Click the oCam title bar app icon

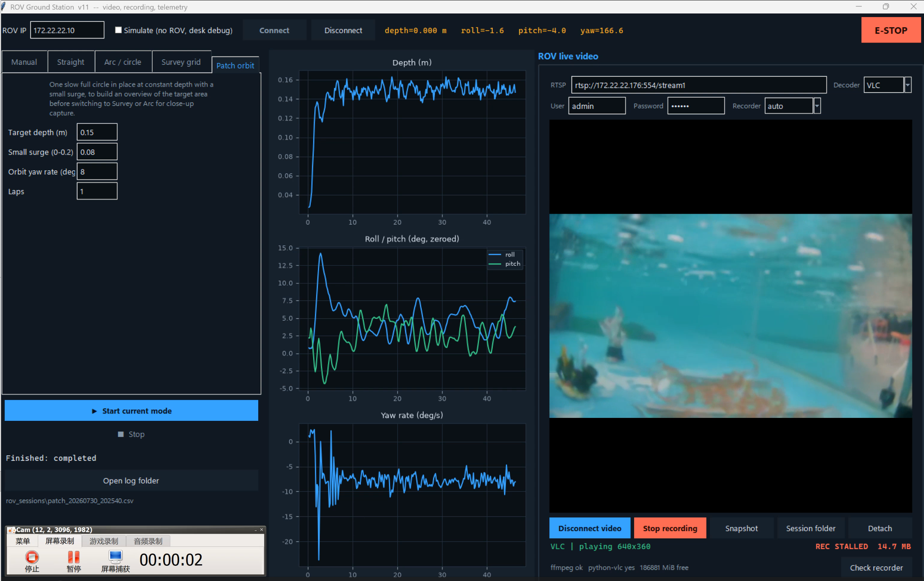click(x=11, y=530)
